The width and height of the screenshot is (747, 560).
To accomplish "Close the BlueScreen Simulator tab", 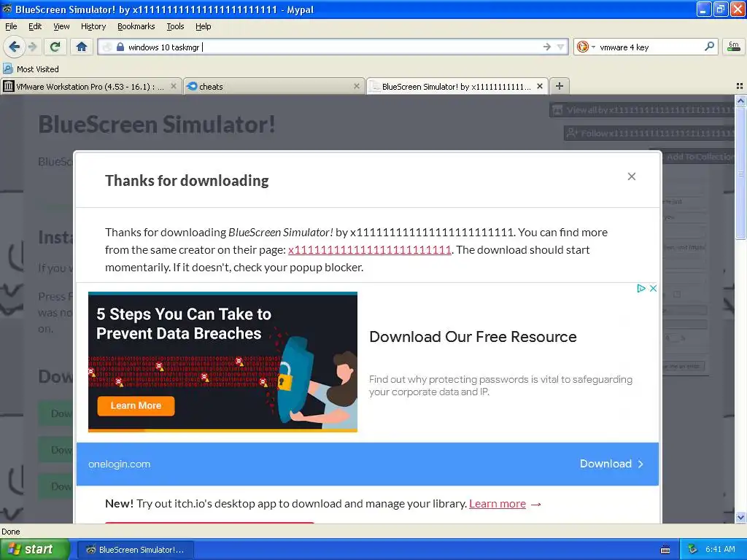I will [x=539, y=86].
